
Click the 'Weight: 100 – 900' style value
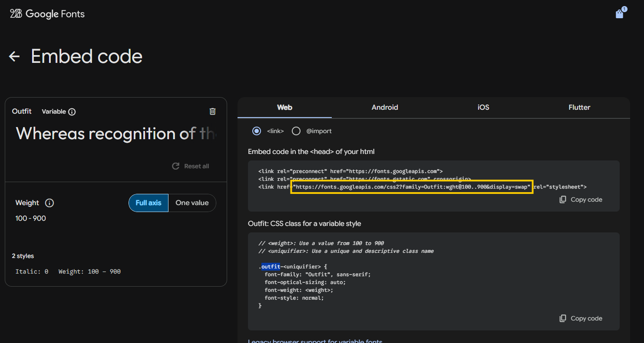[x=89, y=271]
